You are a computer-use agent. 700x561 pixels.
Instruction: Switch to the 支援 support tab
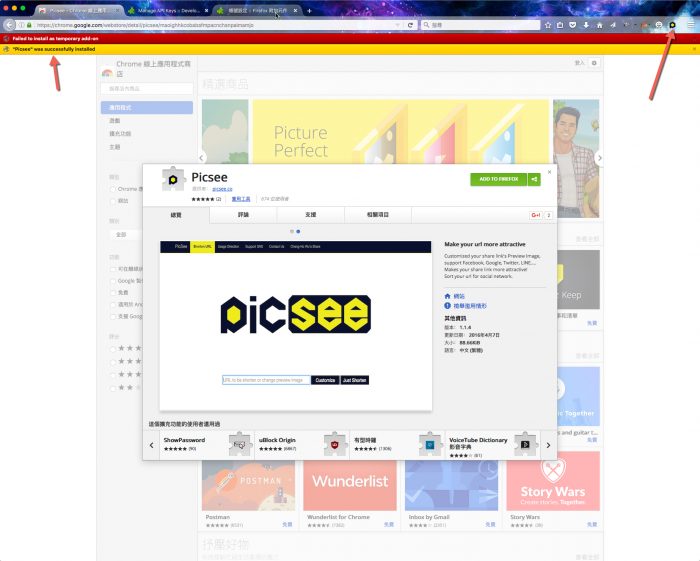311,215
